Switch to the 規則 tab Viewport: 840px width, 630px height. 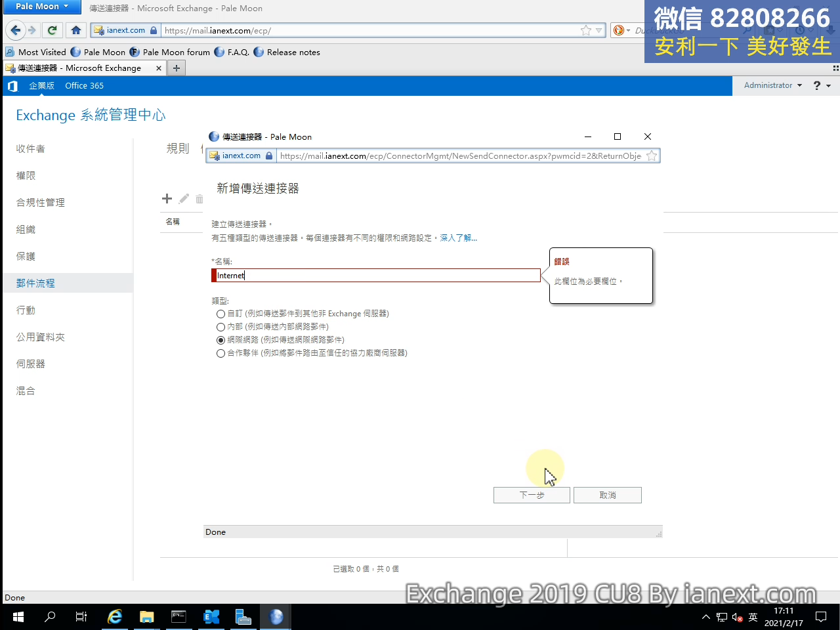coord(178,148)
